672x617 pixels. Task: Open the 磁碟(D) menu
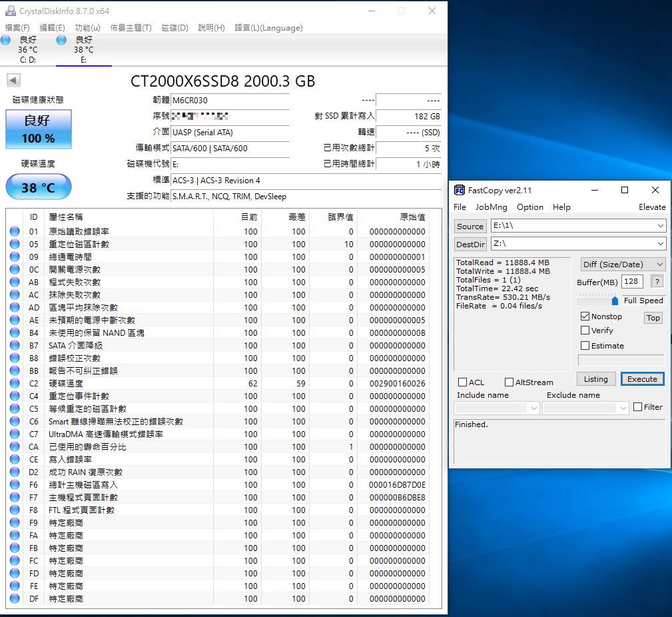[175, 28]
